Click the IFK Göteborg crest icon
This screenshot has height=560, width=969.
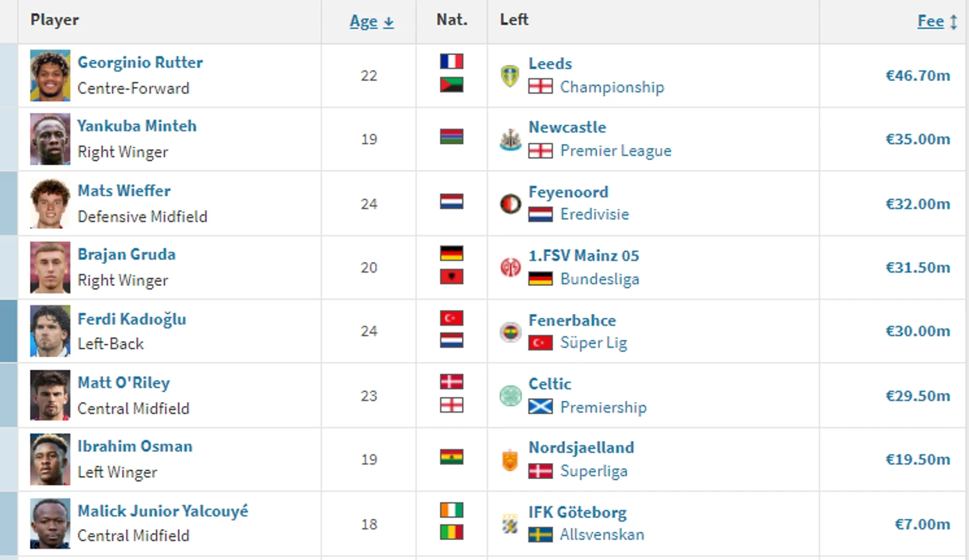(x=510, y=524)
